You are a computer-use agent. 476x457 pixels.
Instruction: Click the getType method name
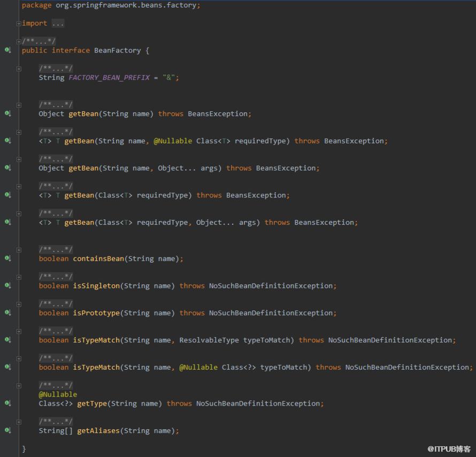92,403
